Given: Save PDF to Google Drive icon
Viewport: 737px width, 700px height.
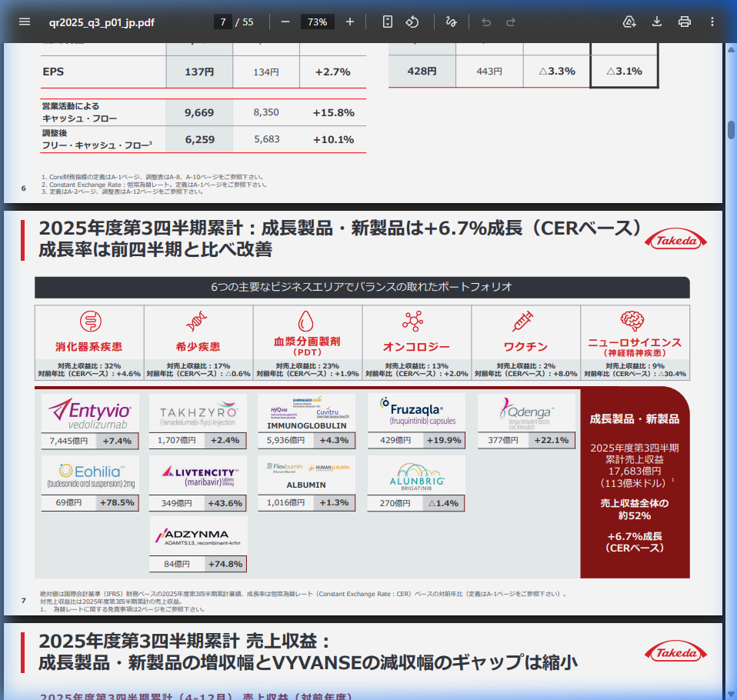Looking at the screenshot, I should (629, 22).
